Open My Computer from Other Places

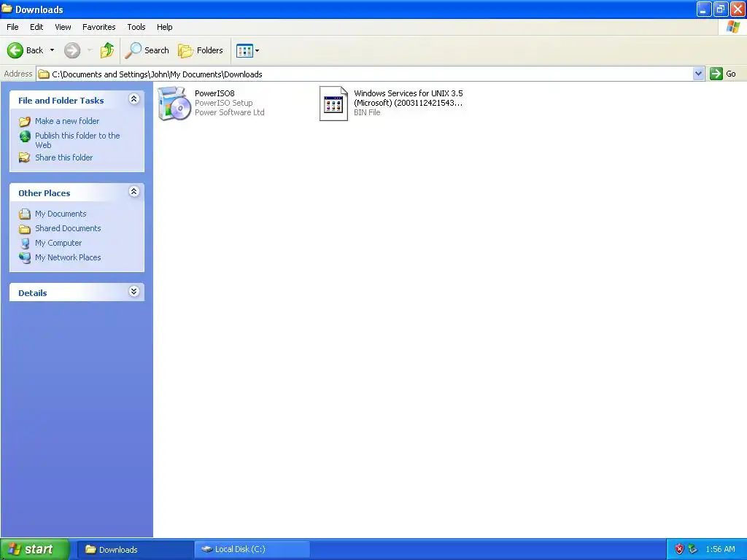(58, 243)
